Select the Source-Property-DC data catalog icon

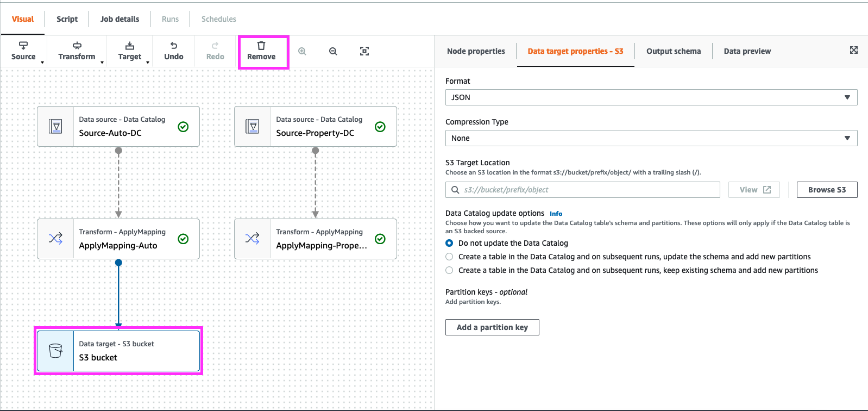[x=253, y=126]
